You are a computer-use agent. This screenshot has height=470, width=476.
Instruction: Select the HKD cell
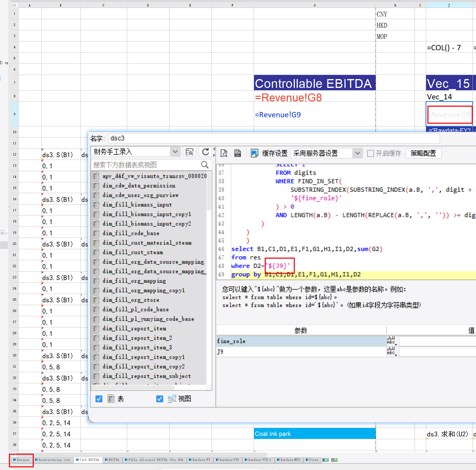pos(395,25)
